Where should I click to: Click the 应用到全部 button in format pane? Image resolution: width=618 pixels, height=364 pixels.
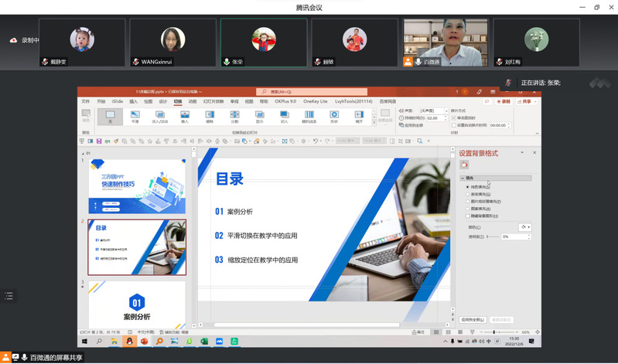click(472, 319)
